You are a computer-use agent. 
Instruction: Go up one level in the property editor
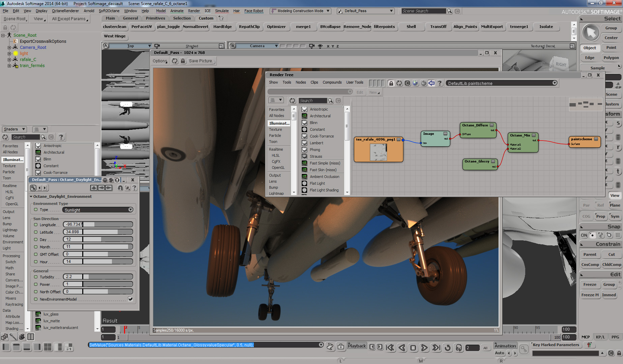(x=94, y=188)
